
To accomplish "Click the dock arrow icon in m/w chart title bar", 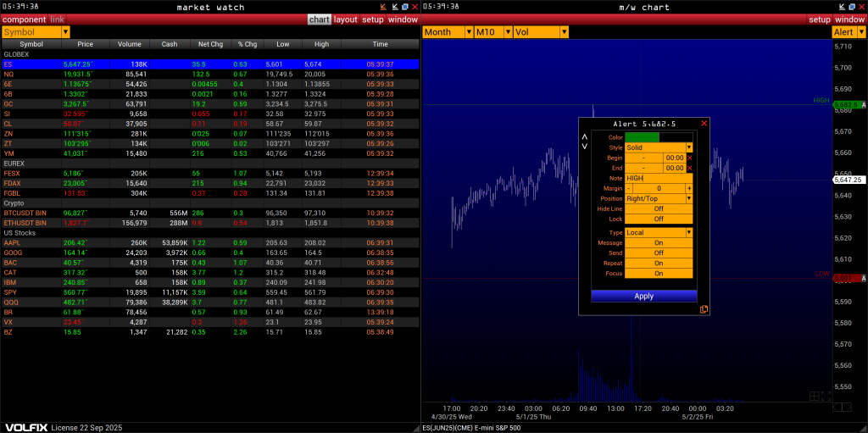I will pyautogui.click(x=842, y=7).
